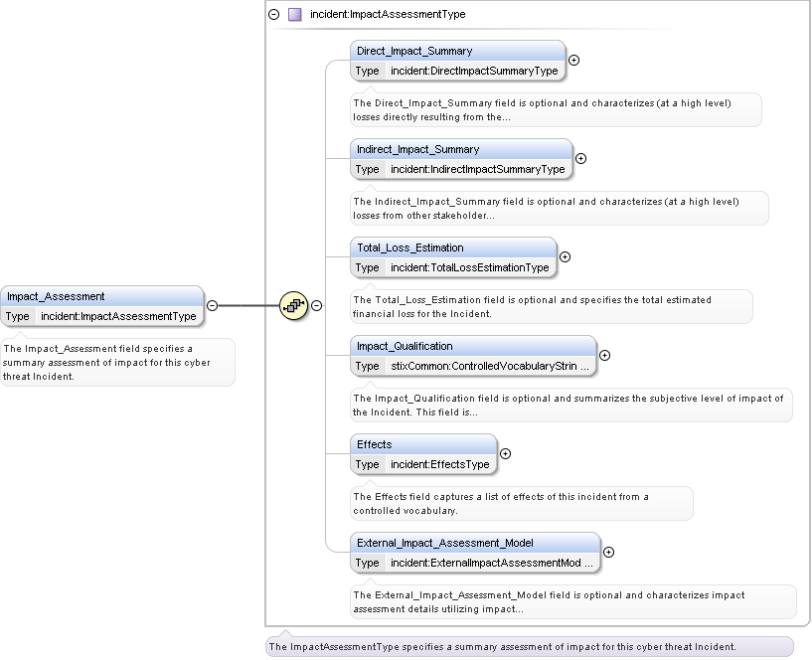Open the stixCommon:ControlledVocabularyString type link
The width and height of the screenshot is (812, 660).
[x=491, y=366]
